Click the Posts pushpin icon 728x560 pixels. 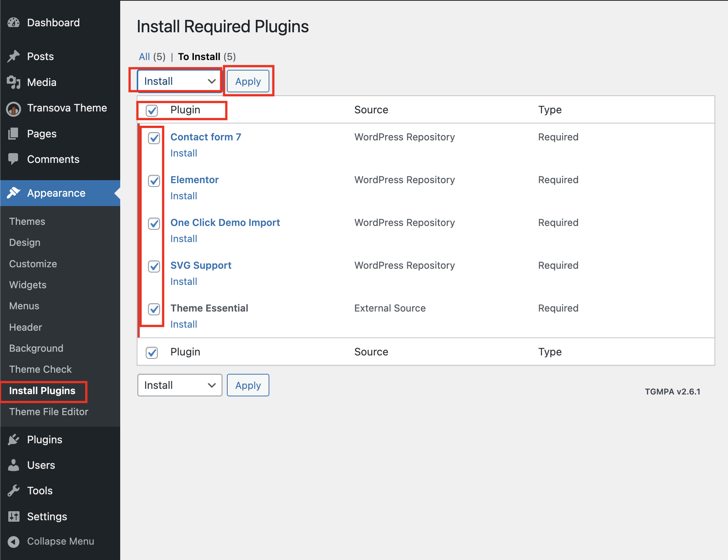[x=14, y=56]
